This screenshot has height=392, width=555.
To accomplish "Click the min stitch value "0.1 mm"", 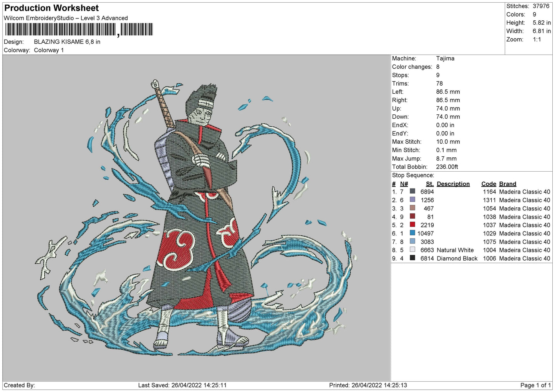I will [x=446, y=150].
